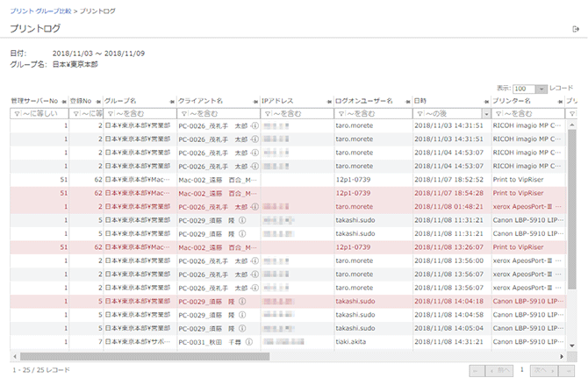
Task: Click info icon on first PC-0026 row
Action: point(254,125)
